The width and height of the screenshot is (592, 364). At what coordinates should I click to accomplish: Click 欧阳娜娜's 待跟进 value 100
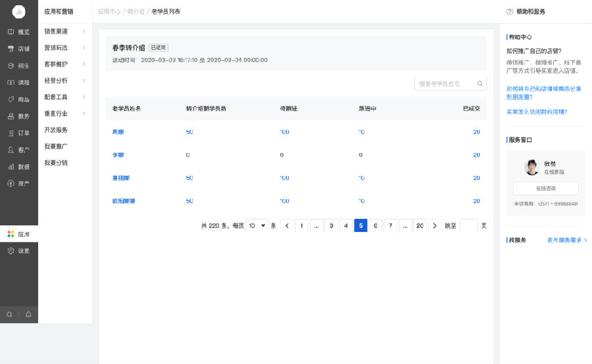click(x=285, y=201)
